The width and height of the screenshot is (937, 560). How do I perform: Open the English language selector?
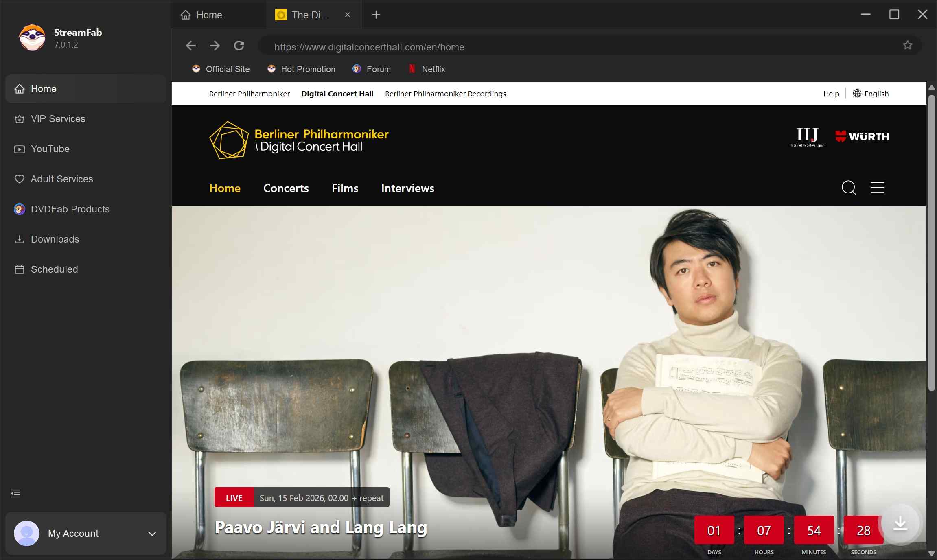[x=871, y=94]
